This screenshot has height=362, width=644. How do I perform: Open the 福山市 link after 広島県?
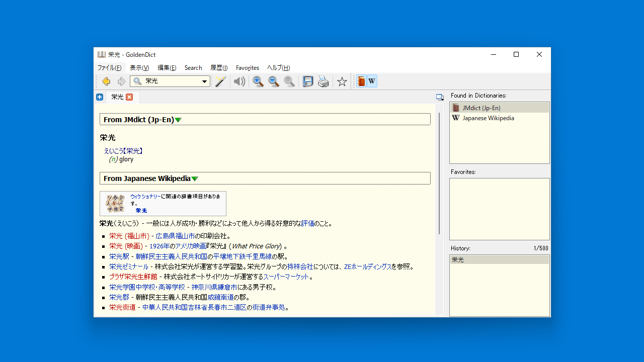[x=185, y=236]
